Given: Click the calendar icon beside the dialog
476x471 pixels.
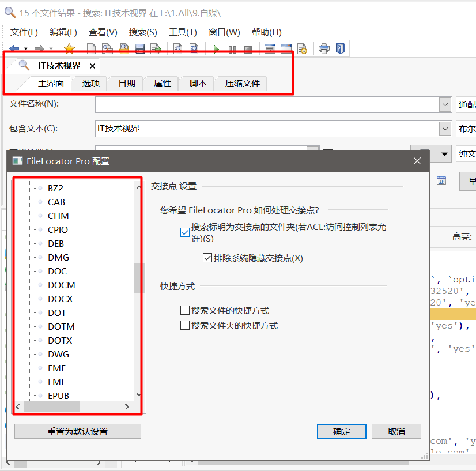Looking at the screenshot, I should (x=441, y=180).
